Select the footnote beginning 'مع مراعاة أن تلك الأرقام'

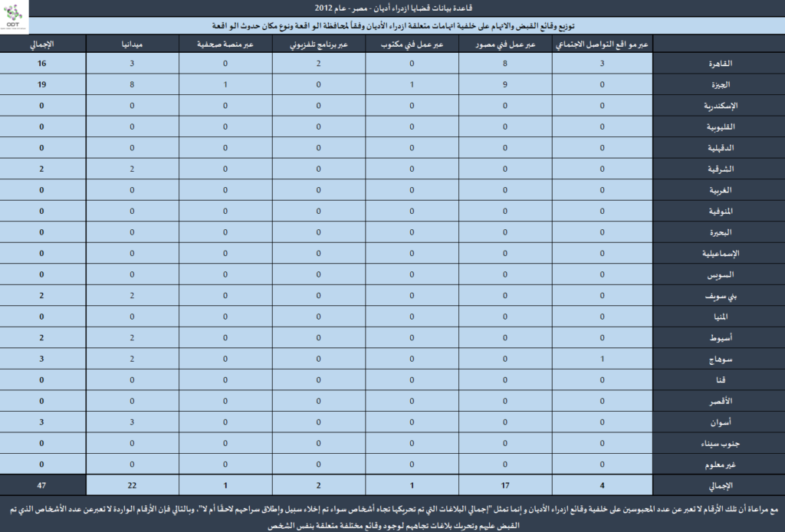pos(393,517)
